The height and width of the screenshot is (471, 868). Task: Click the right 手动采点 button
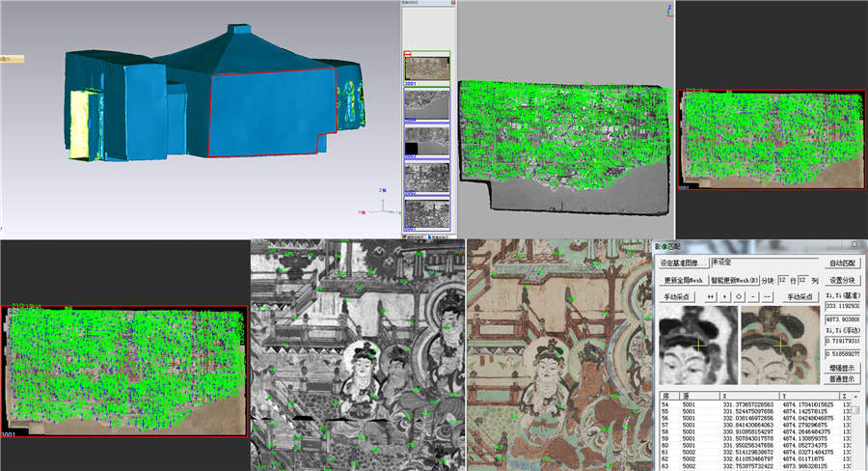pos(801,297)
